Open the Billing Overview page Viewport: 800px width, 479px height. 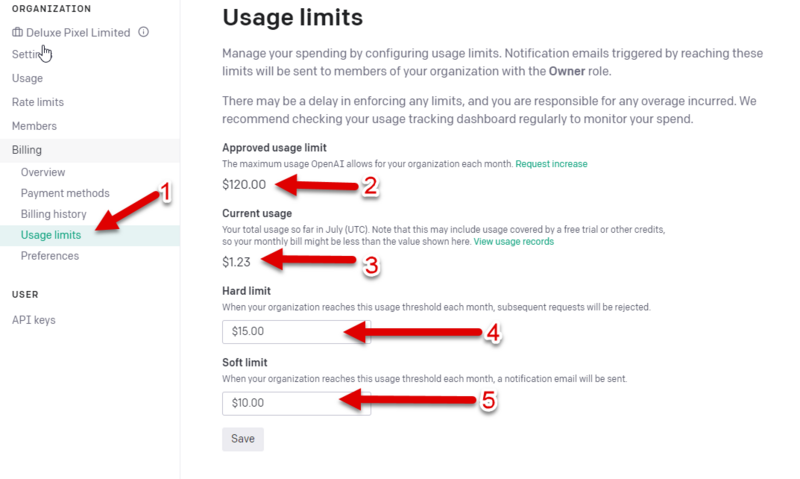pyautogui.click(x=43, y=172)
